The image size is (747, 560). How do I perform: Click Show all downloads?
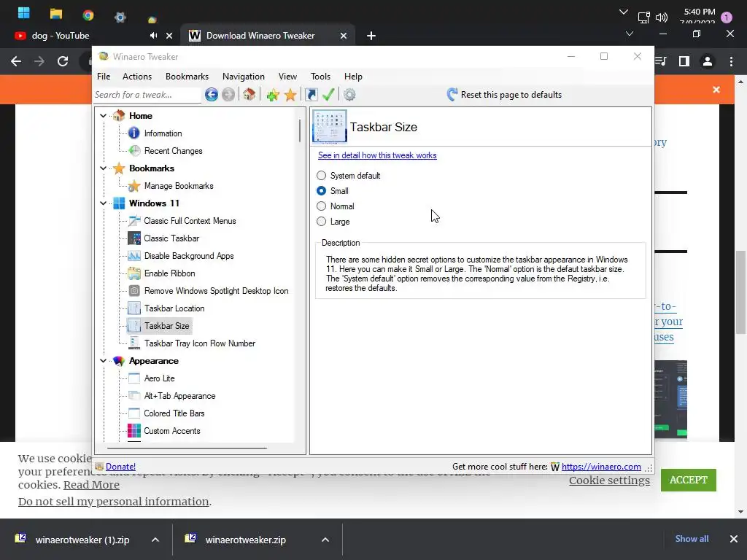point(692,539)
